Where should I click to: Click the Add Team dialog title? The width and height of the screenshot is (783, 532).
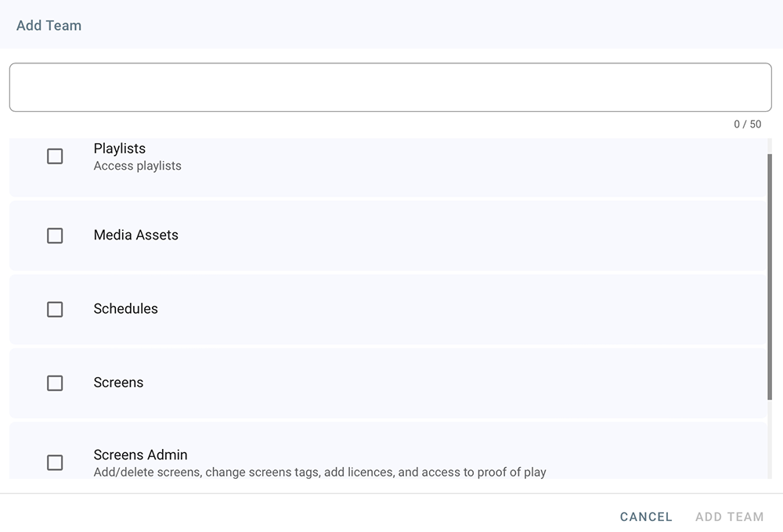tap(49, 26)
